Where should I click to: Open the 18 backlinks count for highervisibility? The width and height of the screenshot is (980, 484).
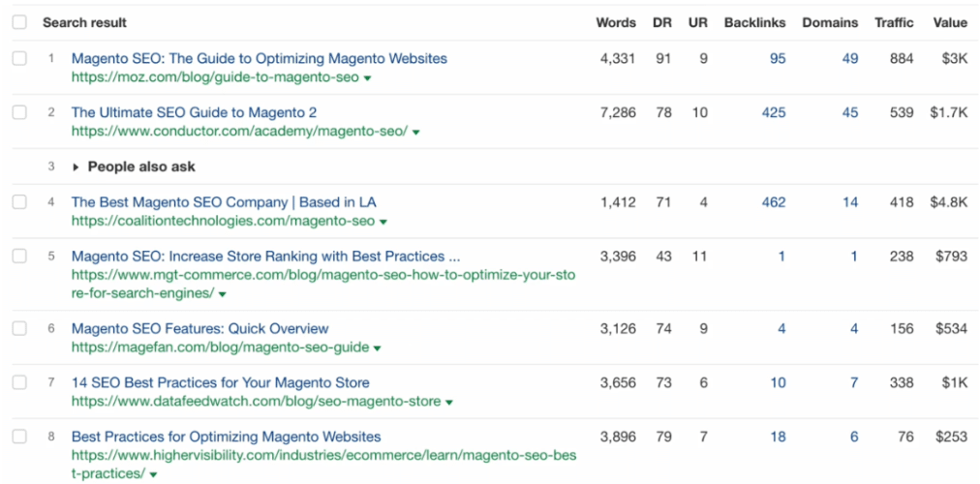pyautogui.click(x=779, y=438)
